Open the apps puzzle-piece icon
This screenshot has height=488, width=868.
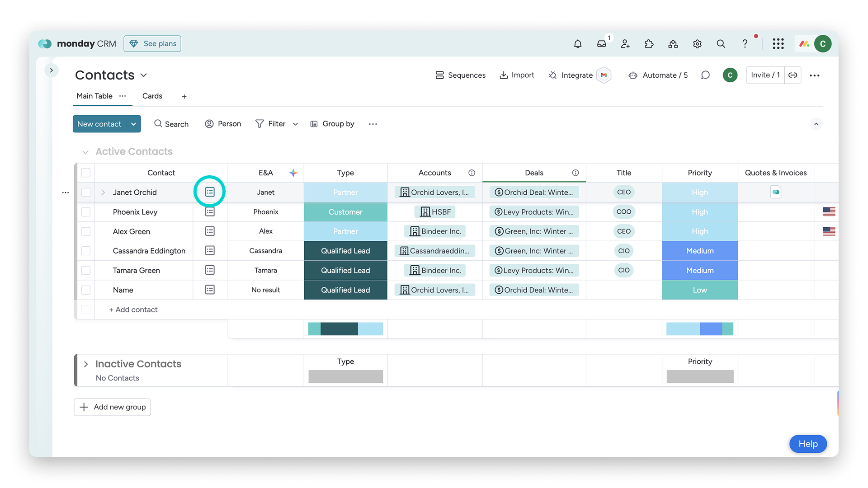[x=649, y=44]
